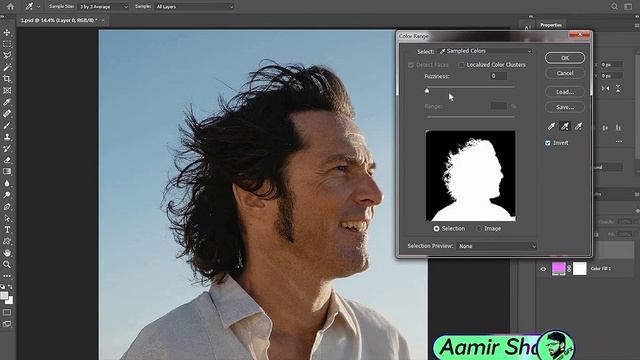
Task: Select the Color Fill 1 layer mask thumbnail
Action: pos(580,269)
